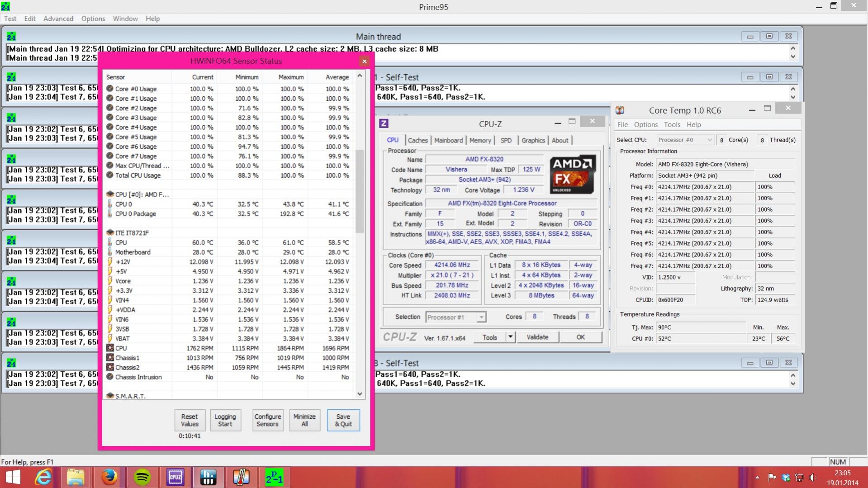Open Core Temp Tools menu

pyautogui.click(x=672, y=124)
